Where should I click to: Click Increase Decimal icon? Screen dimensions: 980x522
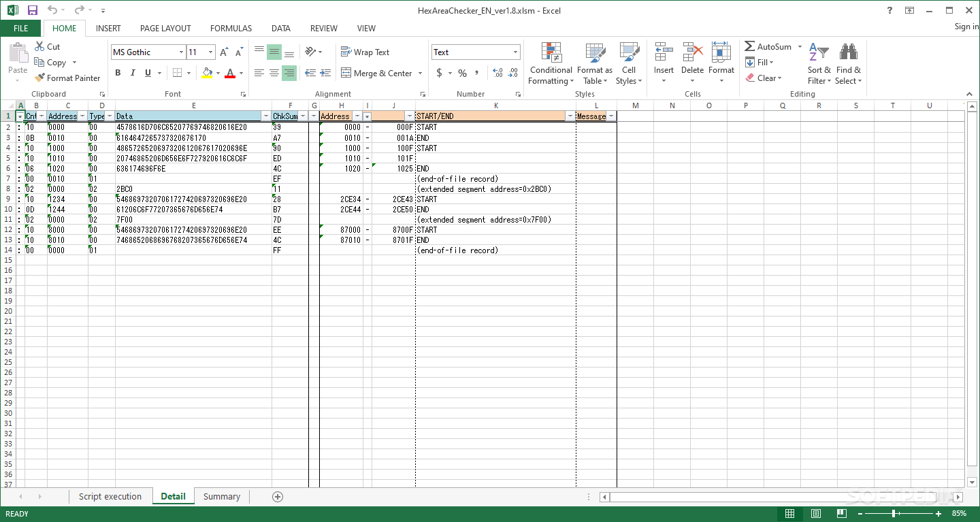[x=497, y=73]
